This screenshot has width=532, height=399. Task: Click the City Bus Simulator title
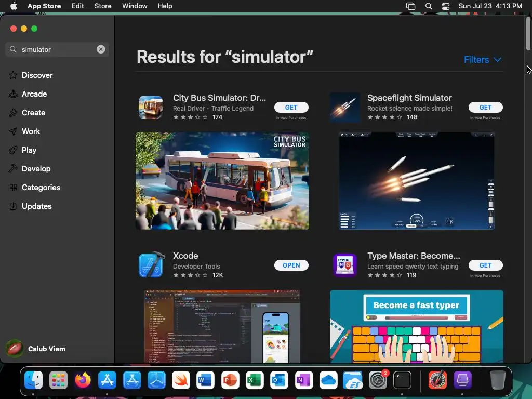pyautogui.click(x=220, y=98)
